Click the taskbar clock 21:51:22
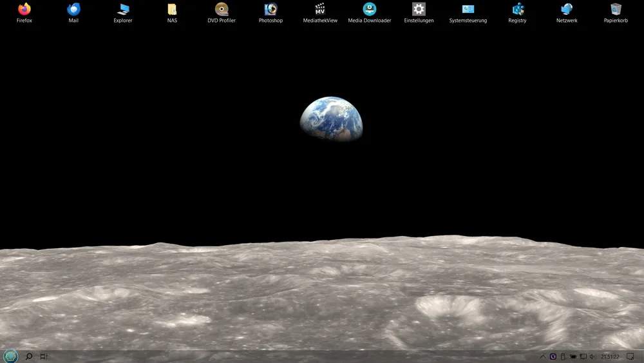The width and height of the screenshot is (644, 363). click(x=610, y=357)
